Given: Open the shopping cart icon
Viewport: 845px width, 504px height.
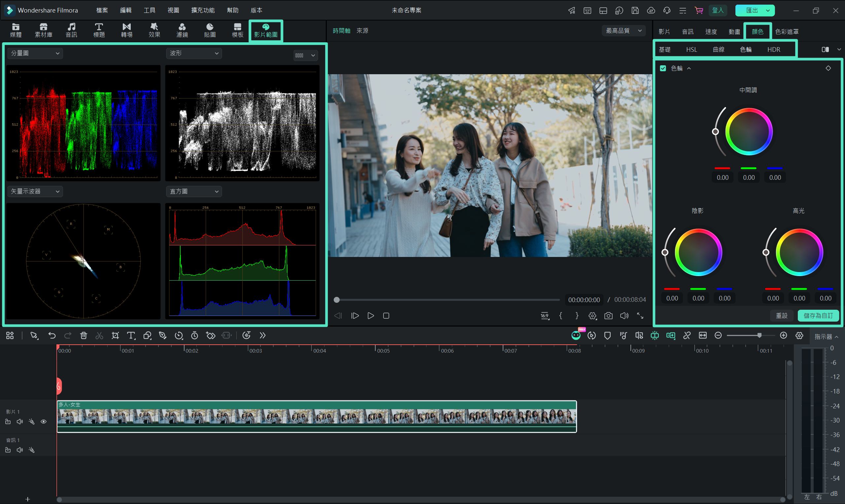Looking at the screenshot, I should [x=698, y=10].
